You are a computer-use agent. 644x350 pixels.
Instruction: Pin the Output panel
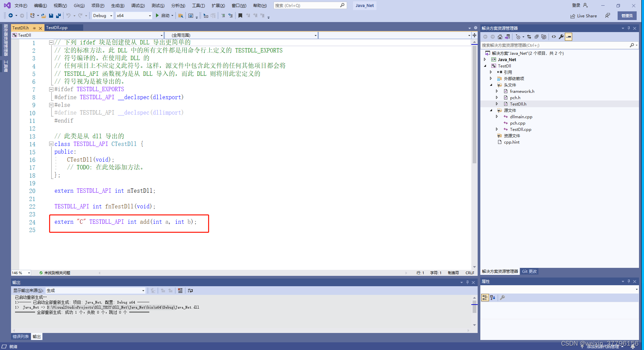click(467, 283)
